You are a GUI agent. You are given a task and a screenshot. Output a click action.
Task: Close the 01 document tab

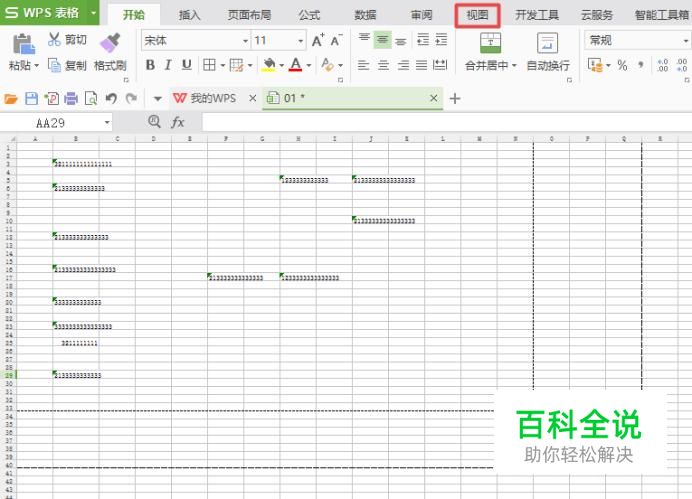(433, 98)
